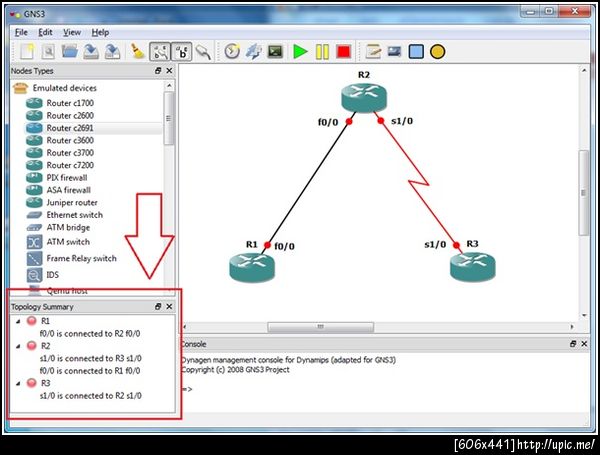Select 'f0/0 is connected to R2 f0/0'
Viewport: 600px width, 455px height.
[x=90, y=334]
